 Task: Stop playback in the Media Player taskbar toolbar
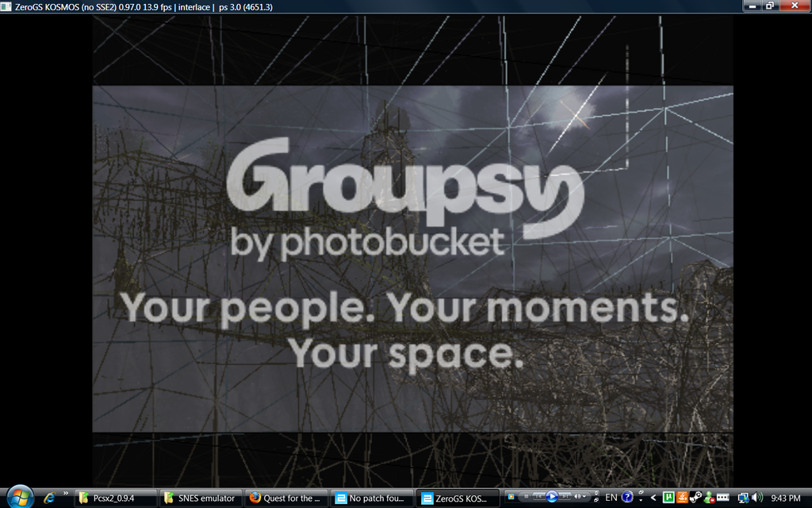coord(527,497)
